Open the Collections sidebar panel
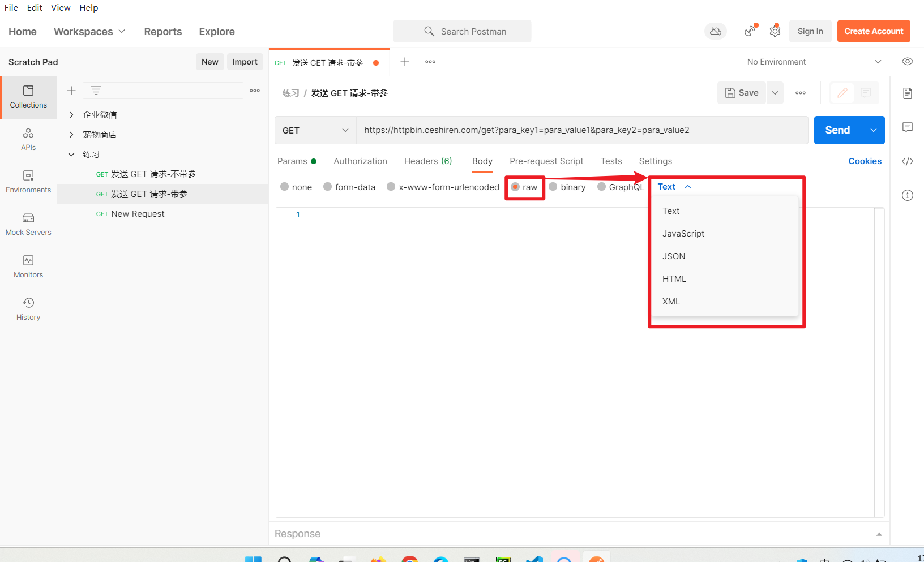The height and width of the screenshot is (562, 924). pyautogui.click(x=28, y=97)
